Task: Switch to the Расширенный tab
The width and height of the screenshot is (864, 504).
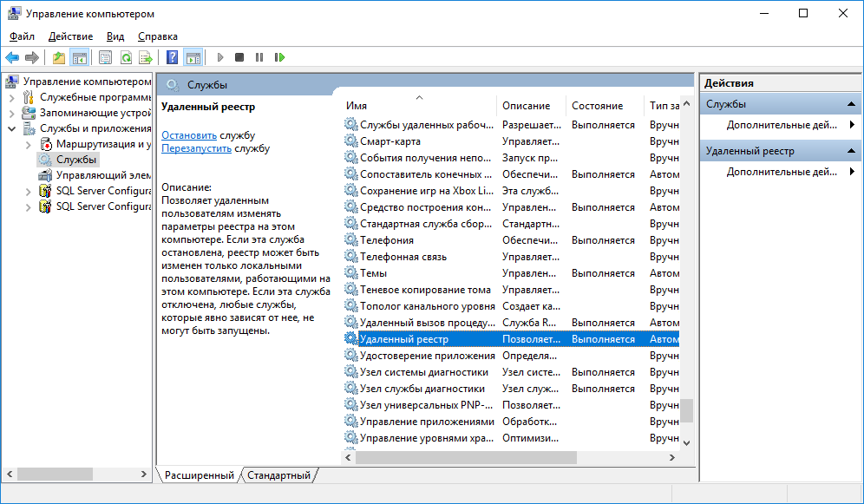Action: point(199,475)
